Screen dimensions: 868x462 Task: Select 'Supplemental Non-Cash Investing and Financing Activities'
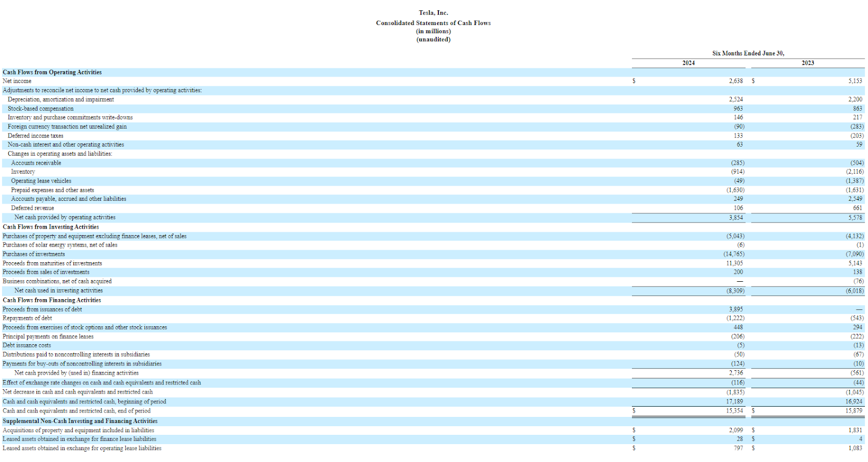pyautogui.click(x=80, y=421)
